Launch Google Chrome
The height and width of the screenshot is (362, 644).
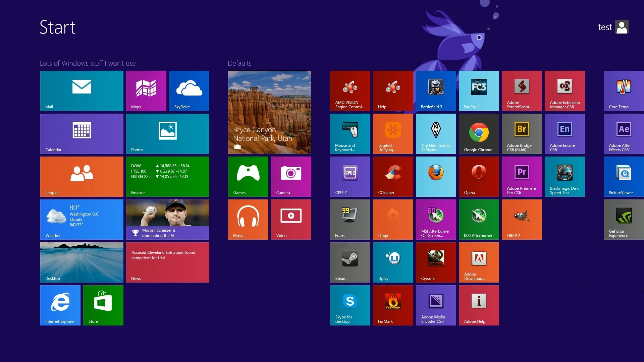click(479, 133)
